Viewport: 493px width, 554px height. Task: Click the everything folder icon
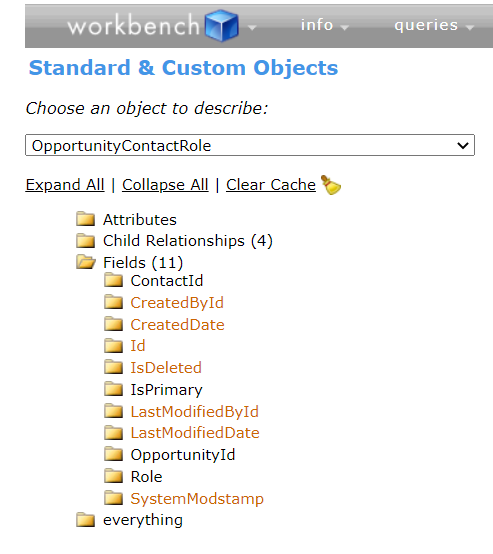(86, 520)
